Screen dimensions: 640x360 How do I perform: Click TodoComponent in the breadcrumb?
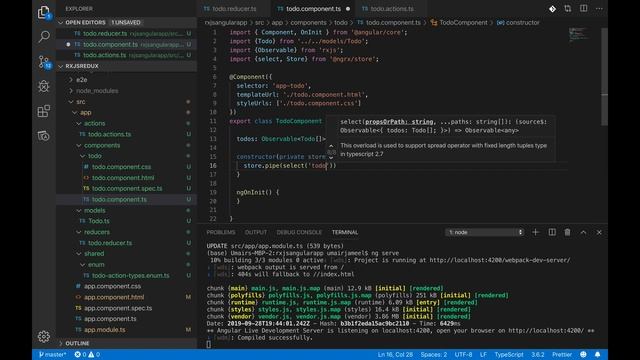[x=463, y=23]
